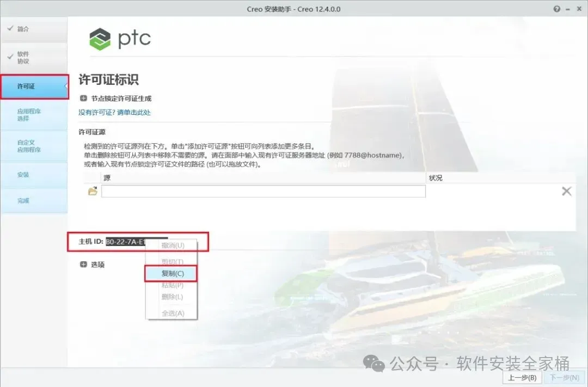Viewport: 588px width, 387px height.
Task: Choose 撤消(U) in context menu
Action: click(173, 245)
